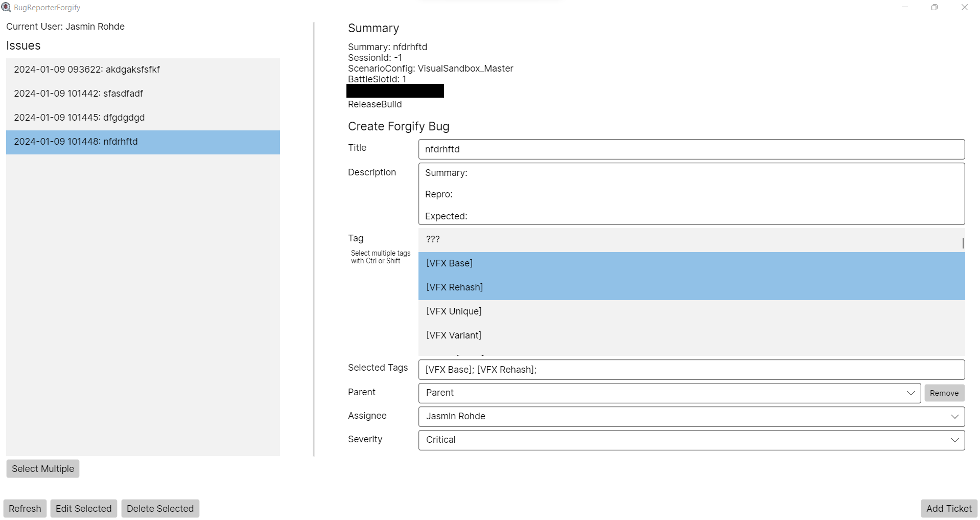Close the BugReporterForgify window
Screen dimensions: 980x520
[964, 7]
